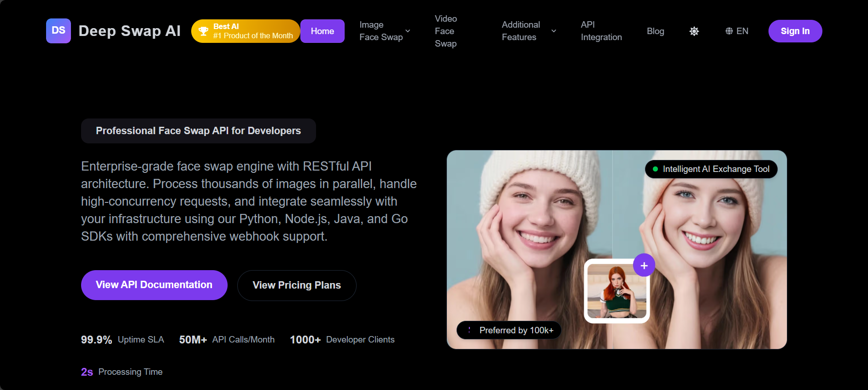This screenshot has height=390, width=868.
Task: Expand the Additional Features dropdown chevron
Action: (554, 31)
